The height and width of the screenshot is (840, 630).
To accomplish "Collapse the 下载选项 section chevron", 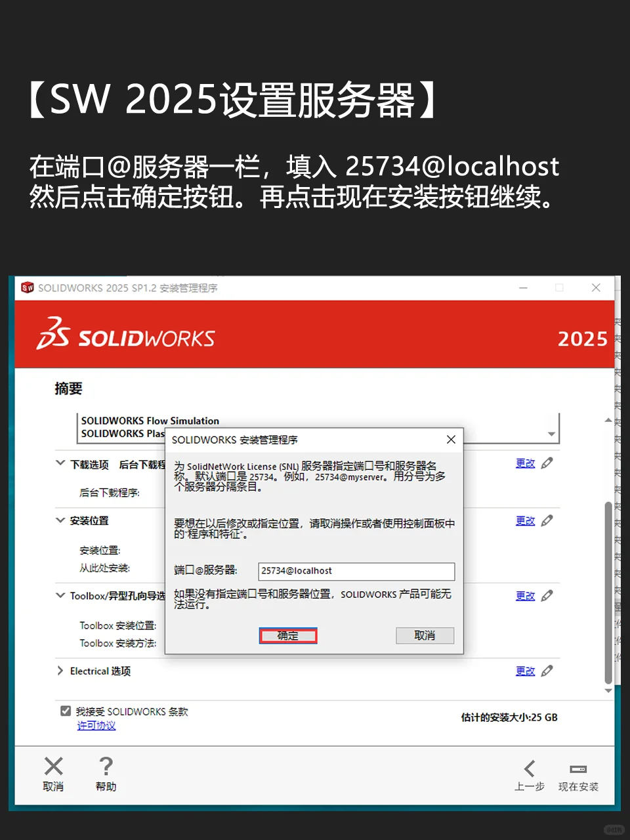I will click(59, 463).
